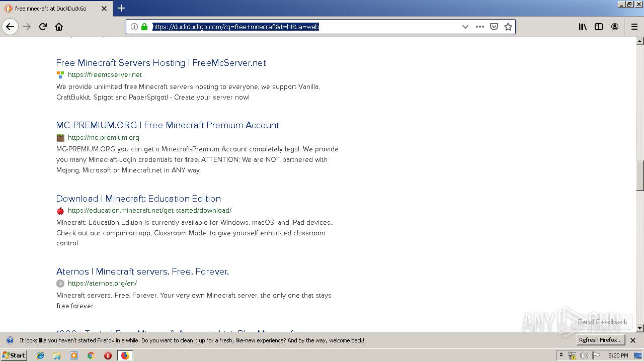Viewport: 644px width, 362px height.
Task: Click the notification bar info question icon
Action: pyautogui.click(x=10, y=340)
